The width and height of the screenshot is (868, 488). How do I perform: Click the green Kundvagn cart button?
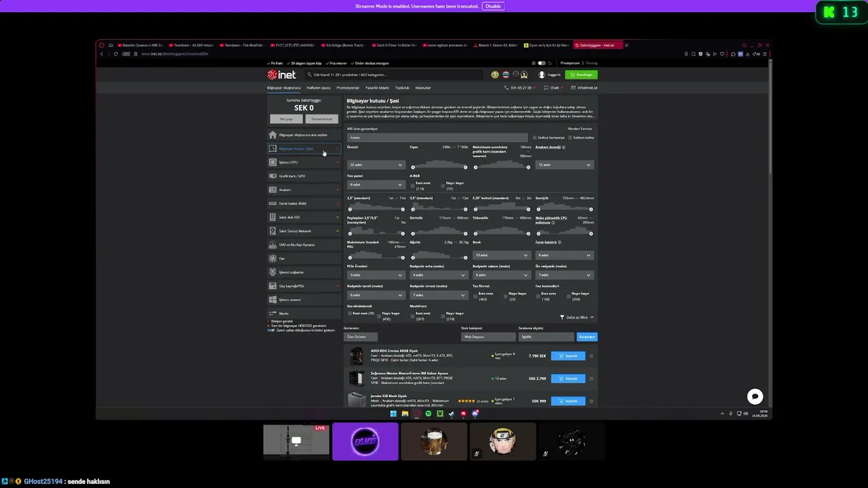tap(581, 75)
